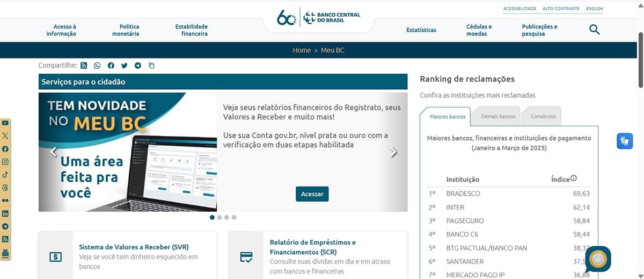
Task: Click the Índice info icon
Action: 574,178
